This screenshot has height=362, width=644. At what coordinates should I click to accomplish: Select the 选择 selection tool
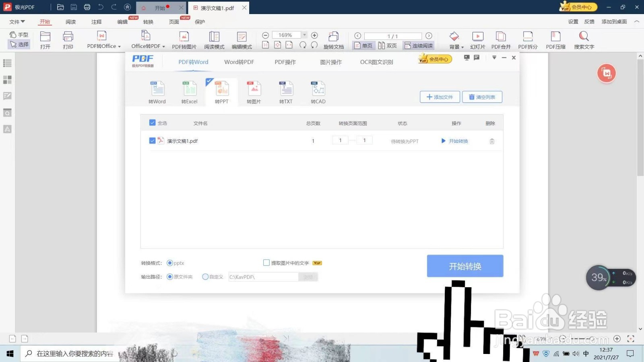[x=19, y=44]
